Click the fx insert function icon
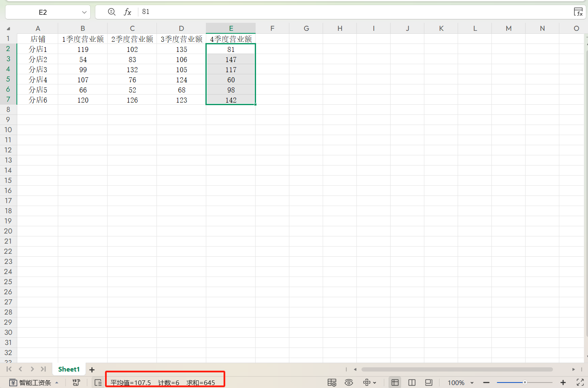The width and height of the screenshot is (588, 388). (x=127, y=12)
